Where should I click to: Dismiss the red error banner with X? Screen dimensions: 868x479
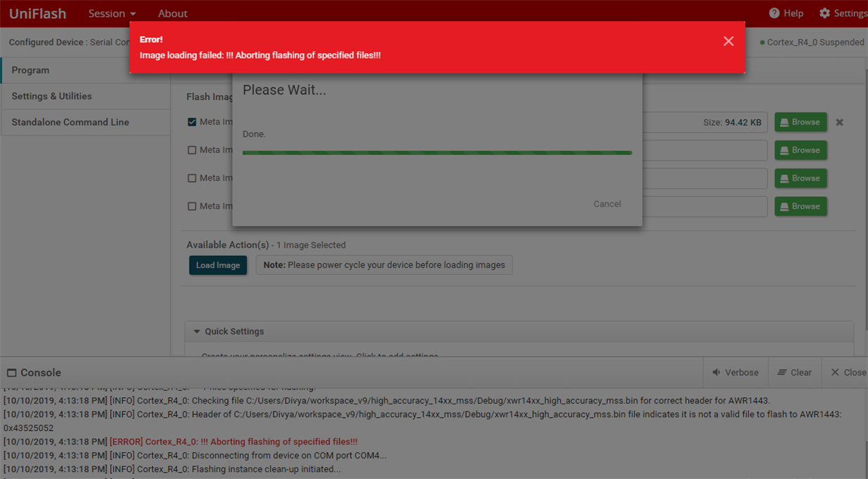728,42
